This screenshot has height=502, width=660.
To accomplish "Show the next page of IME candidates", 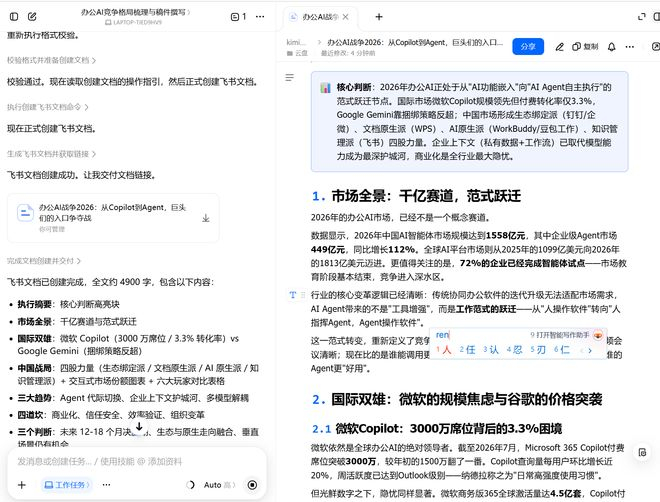I will tap(590, 350).
